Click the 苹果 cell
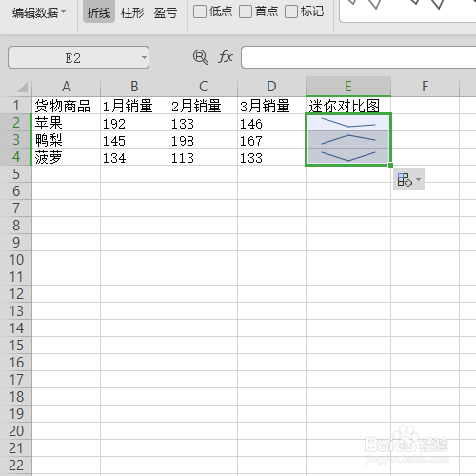 [66, 123]
